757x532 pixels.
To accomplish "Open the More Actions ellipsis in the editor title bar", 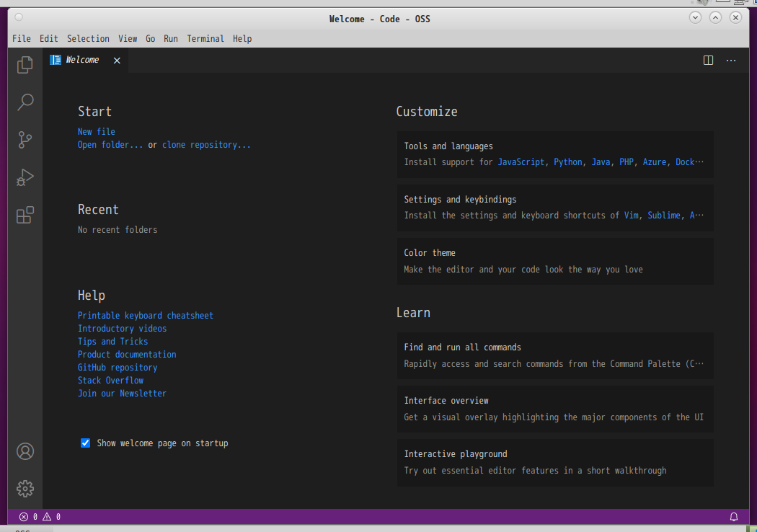I will click(731, 61).
